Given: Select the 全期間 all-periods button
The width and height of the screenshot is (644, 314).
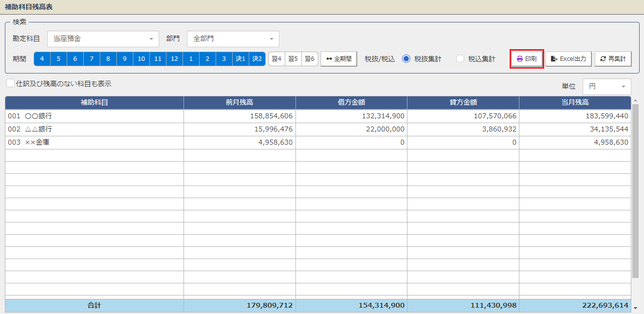Looking at the screenshot, I should (339, 59).
